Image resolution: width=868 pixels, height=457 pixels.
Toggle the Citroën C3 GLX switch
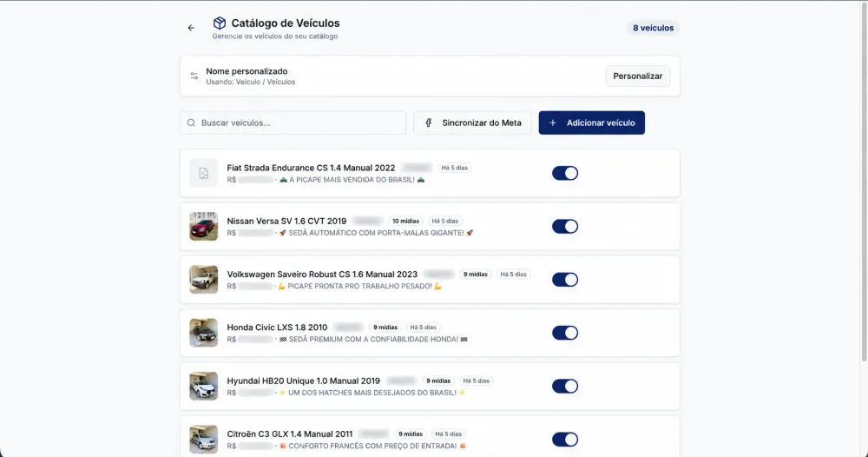pyautogui.click(x=565, y=440)
